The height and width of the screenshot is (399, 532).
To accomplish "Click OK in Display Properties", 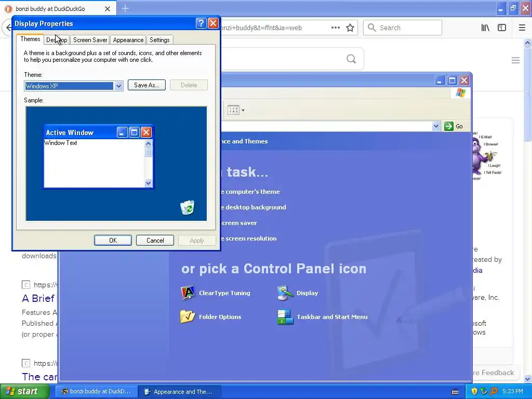I will [x=113, y=240].
